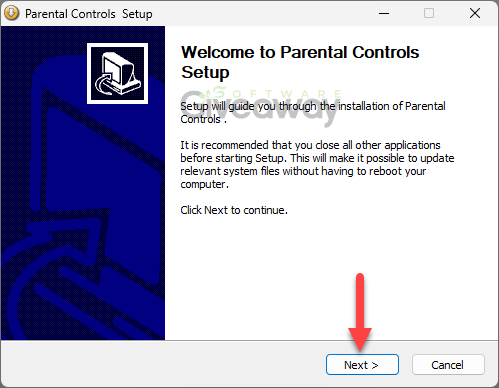Screen dimensions: 499x388
Task: Close the setup window with X
Action: 475,13
